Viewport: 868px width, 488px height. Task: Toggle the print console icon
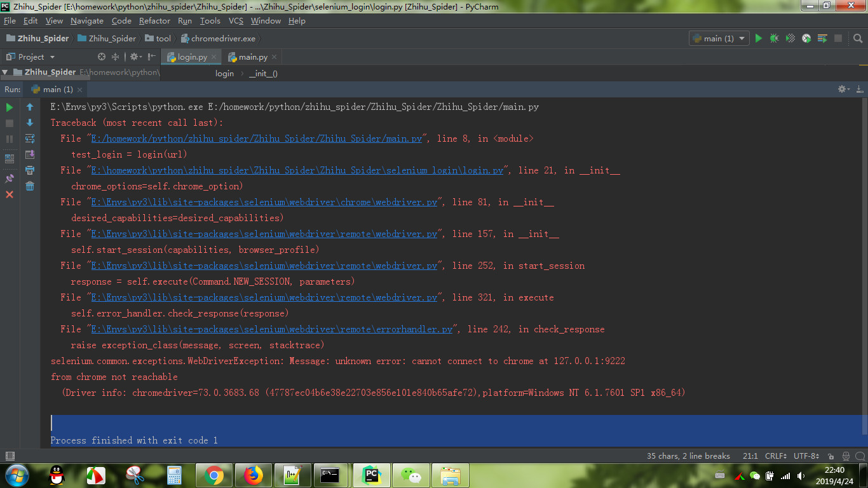(30, 170)
